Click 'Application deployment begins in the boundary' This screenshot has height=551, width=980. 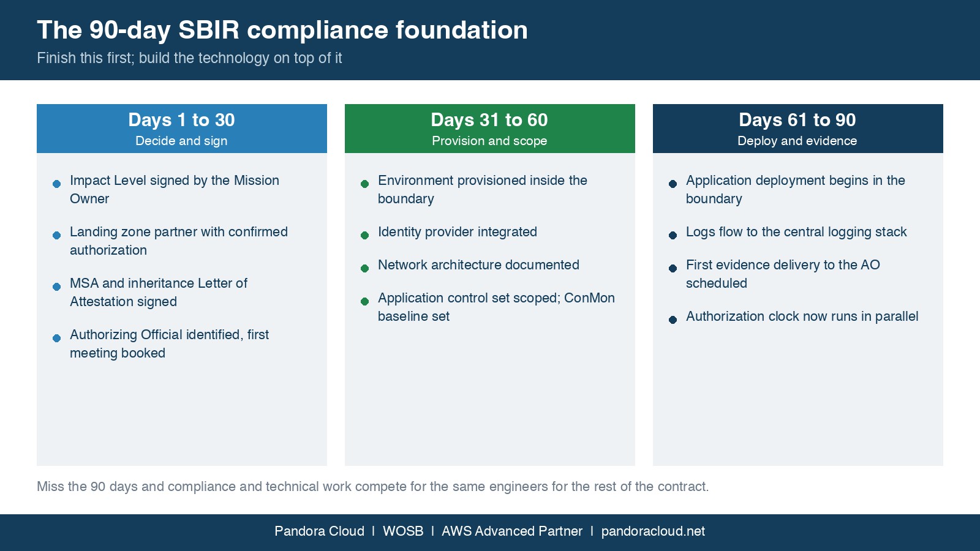coord(796,190)
